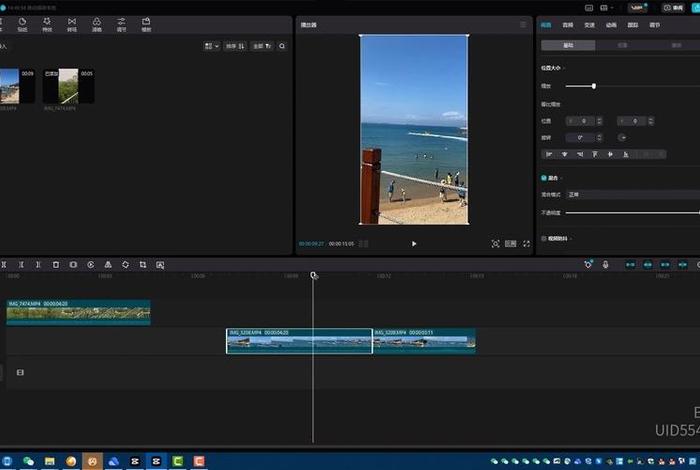This screenshot has height=470, width=700.
Task: Click the round button beside rotation field
Action: (x=622, y=137)
